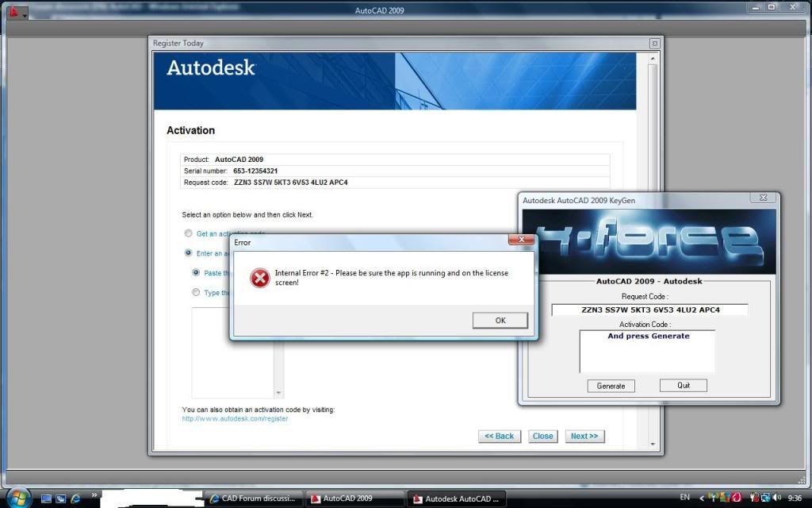Click the network tray icon
The height and width of the screenshot is (508, 812).
765,498
